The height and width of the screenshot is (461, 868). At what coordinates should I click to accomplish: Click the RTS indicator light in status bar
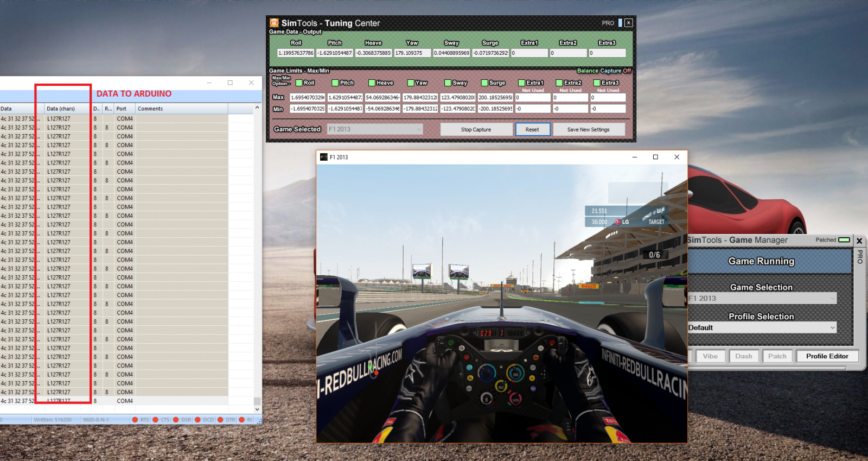135,420
